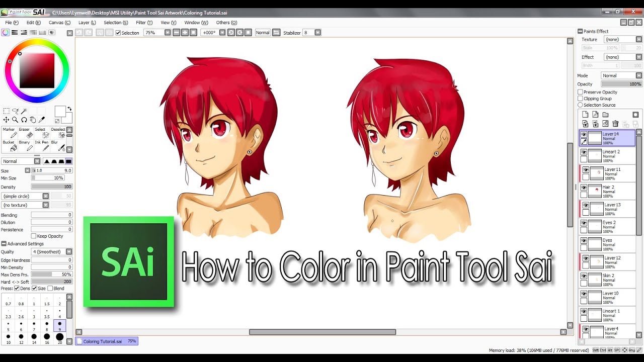
Task: Enable Clipping Group checkbox
Action: [x=580, y=99]
